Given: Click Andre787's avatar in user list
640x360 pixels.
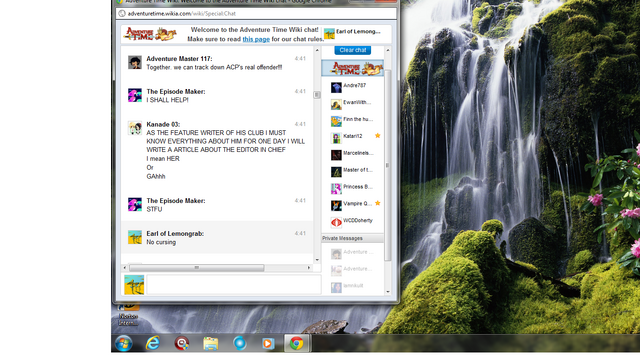Looking at the screenshot, I should click(x=336, y=87).
